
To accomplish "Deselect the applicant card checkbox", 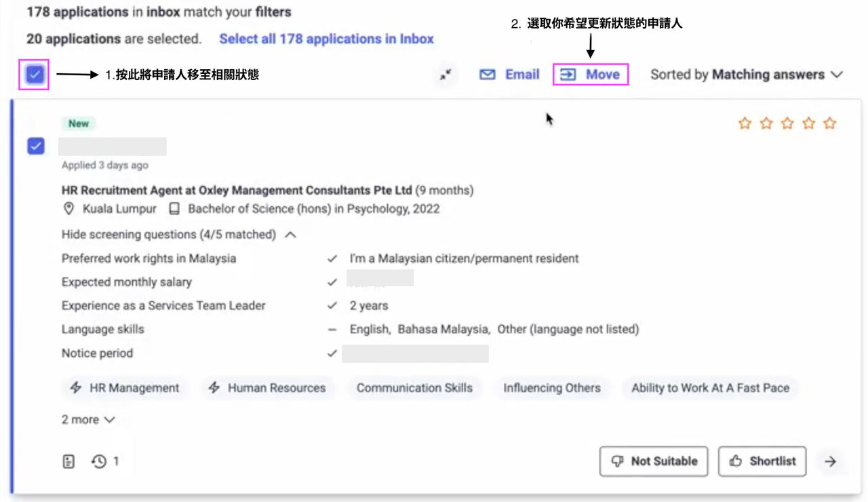I will click(36, 146).
